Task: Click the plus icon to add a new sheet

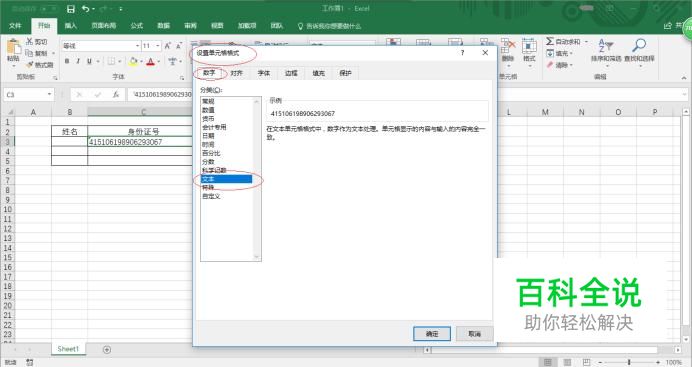Action: pos(107,349)
